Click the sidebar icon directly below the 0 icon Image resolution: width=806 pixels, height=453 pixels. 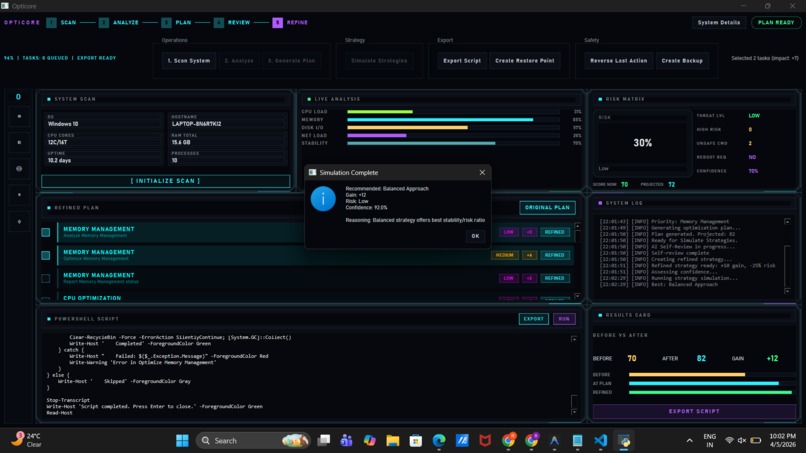pos(19,116)
